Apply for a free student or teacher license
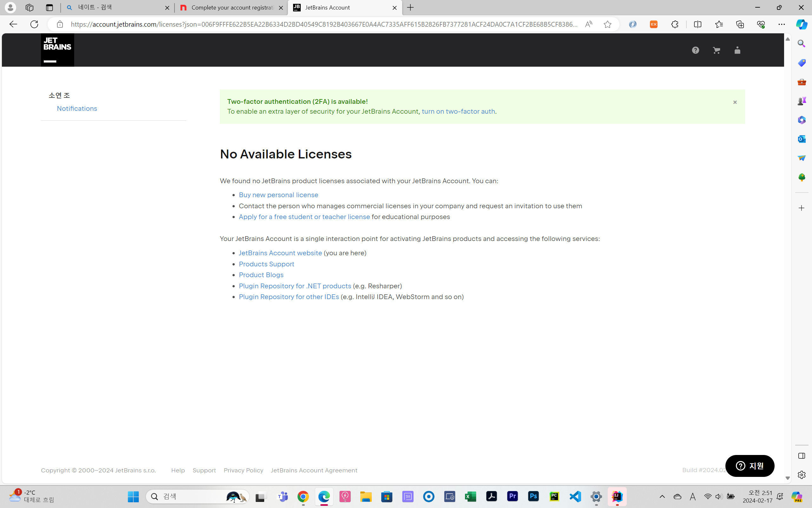This screenshot has height=508, width=812. (304, 217)
